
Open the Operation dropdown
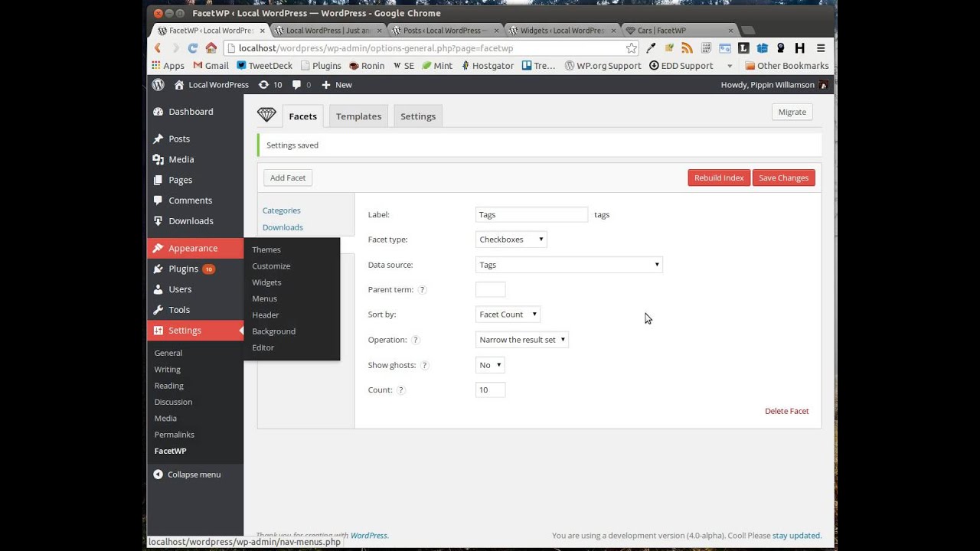tap(521, 340)
